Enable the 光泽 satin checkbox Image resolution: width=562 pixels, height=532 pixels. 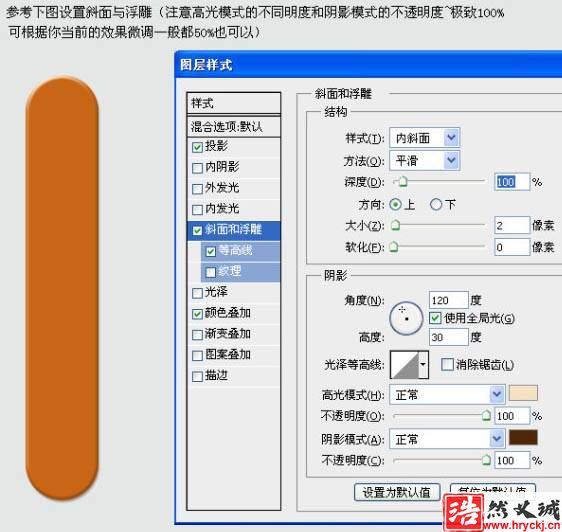[197, 293]
